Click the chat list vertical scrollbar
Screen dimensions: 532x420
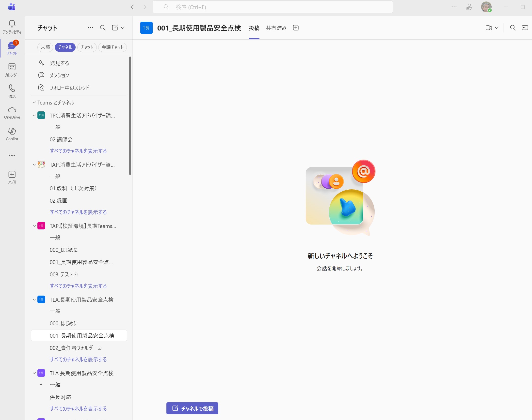[x=130, y=116]
